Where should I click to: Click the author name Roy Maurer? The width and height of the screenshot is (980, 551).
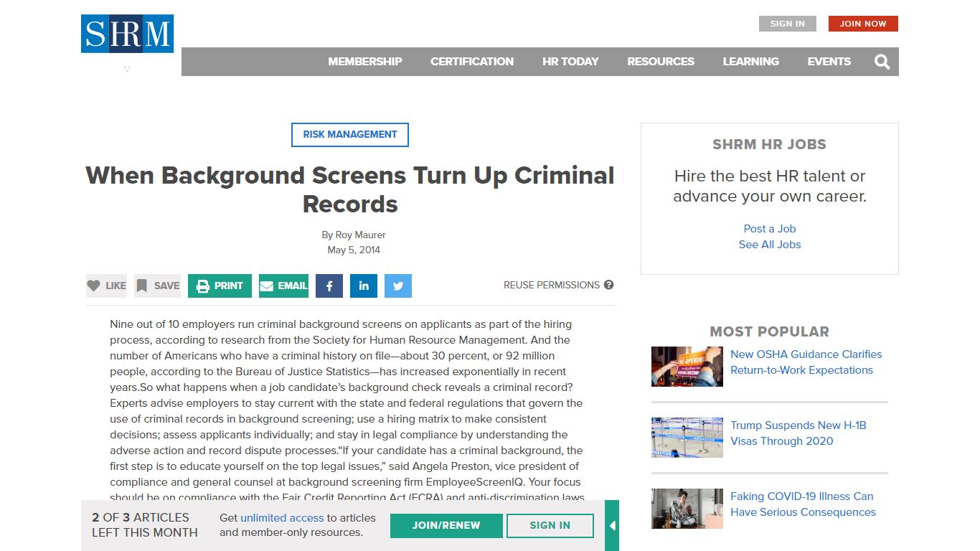pos(361,235)
